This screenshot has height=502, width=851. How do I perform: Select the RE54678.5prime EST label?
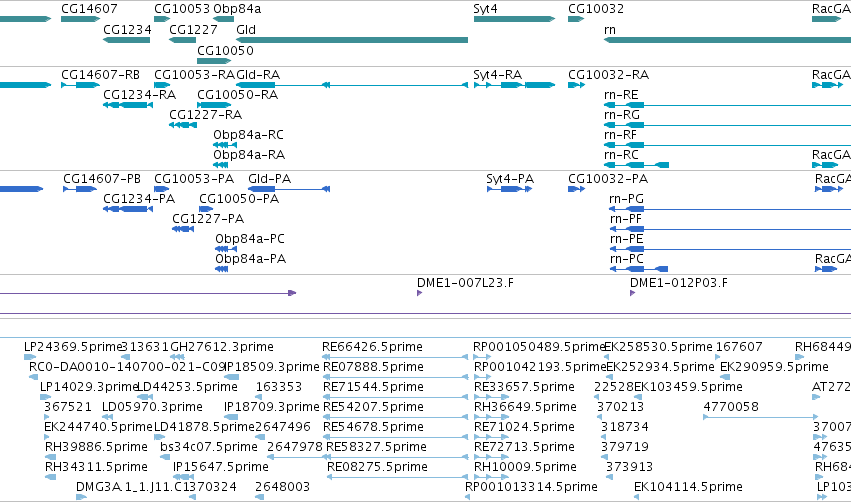pyautogui.click(x=373, y=427)
